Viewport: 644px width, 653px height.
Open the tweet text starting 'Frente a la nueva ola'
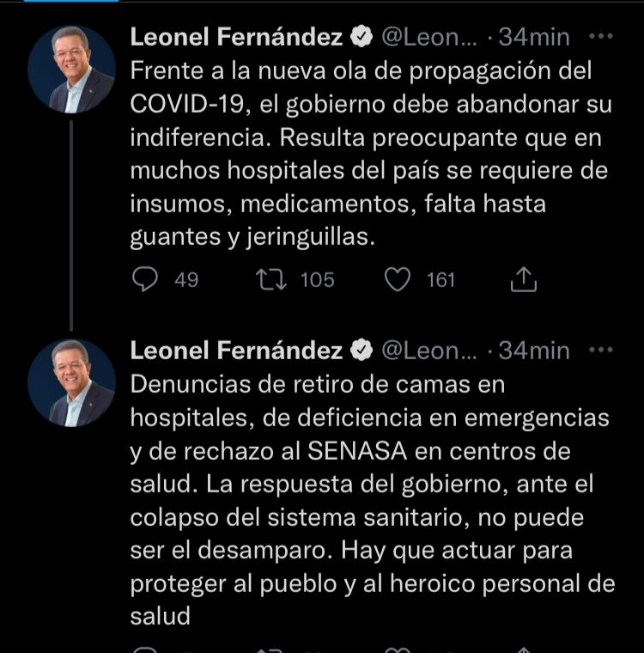371,154
